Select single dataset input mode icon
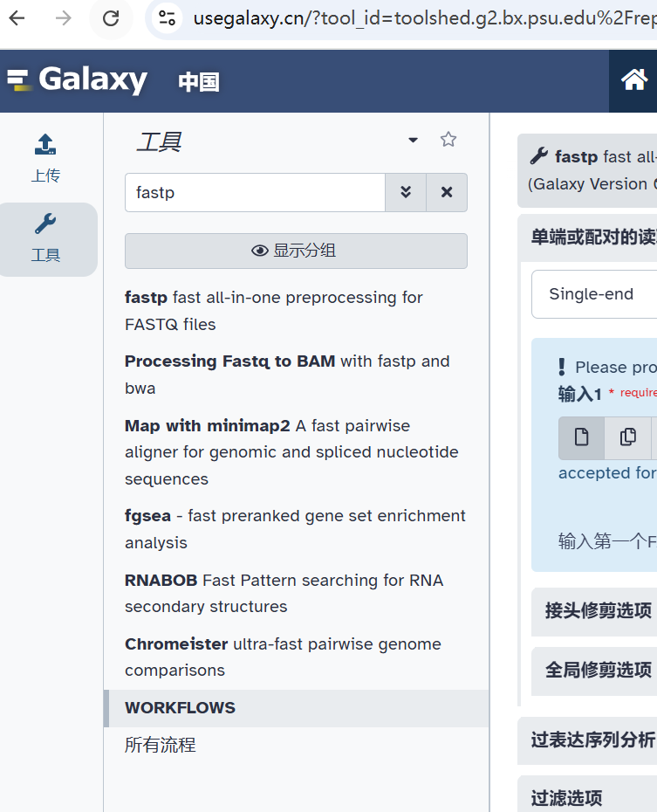Screen dimensions: 657x812 pos(581,437)
